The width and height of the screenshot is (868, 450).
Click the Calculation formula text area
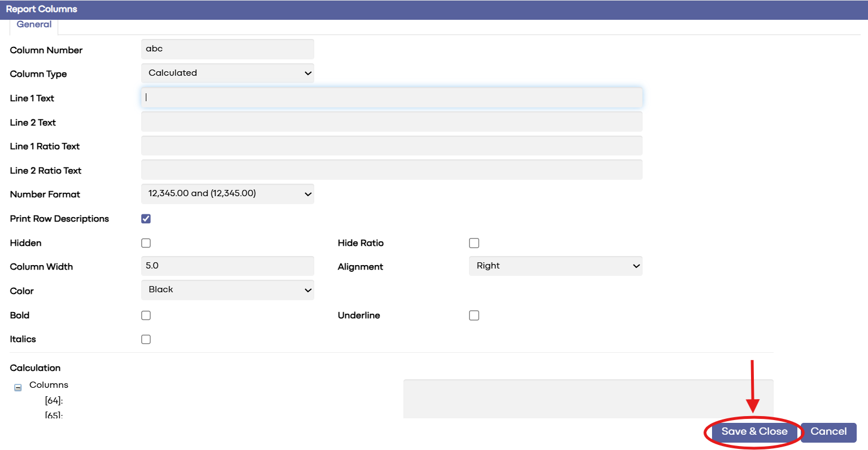click(588, 399)
